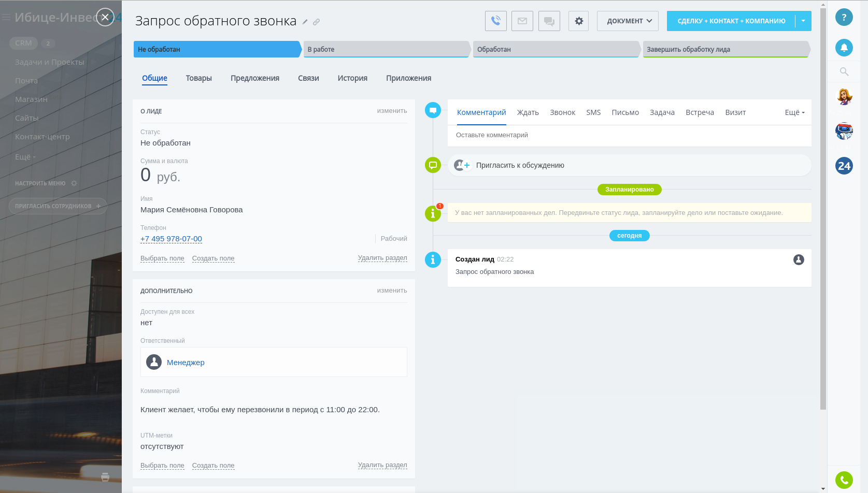The image size is (868, 493).
Task: Open the chat bubbles icon
Action: [549, 21]
